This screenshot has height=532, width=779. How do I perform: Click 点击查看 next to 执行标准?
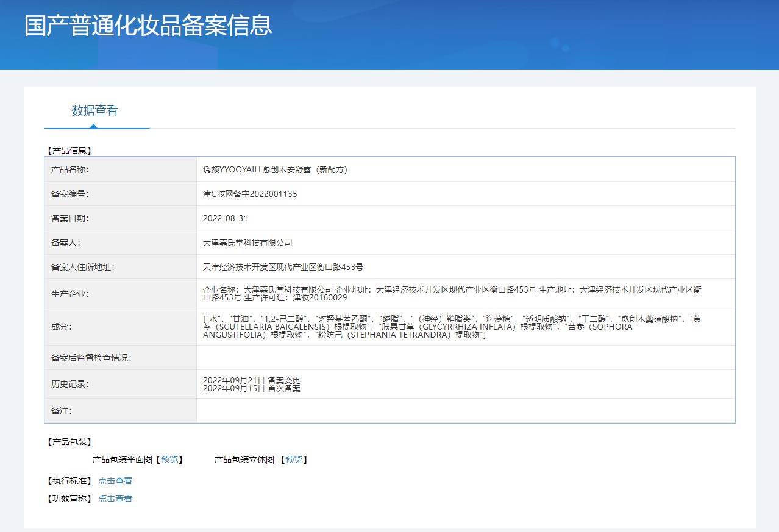click(115, 481)
